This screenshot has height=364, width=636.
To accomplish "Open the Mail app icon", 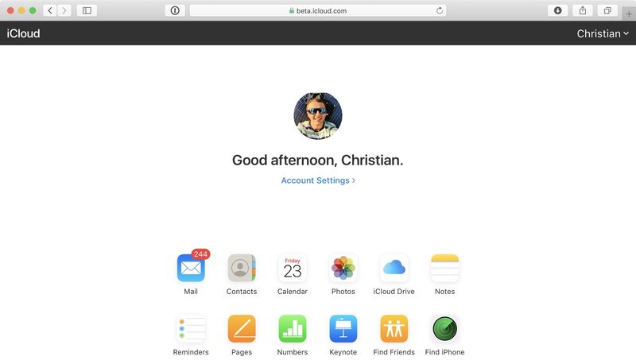I will tap(191, 268).
